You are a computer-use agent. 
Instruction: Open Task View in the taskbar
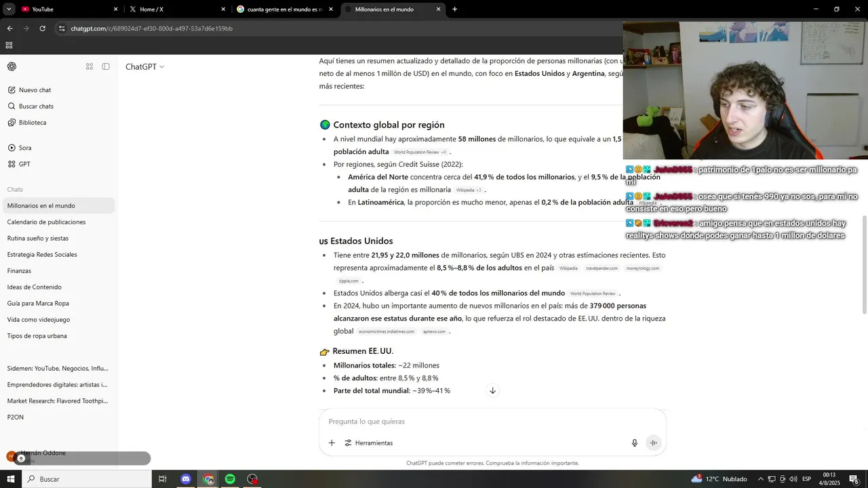[163, 479]
